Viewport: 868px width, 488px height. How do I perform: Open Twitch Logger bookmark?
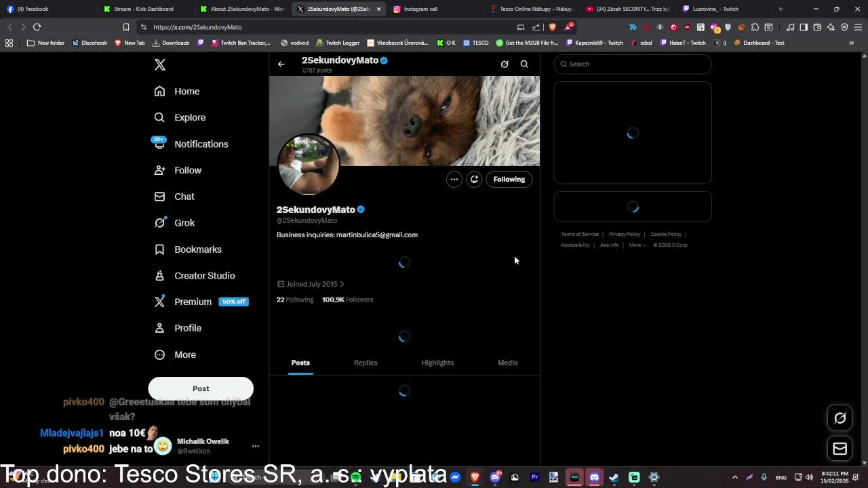(x=338, y=43)
